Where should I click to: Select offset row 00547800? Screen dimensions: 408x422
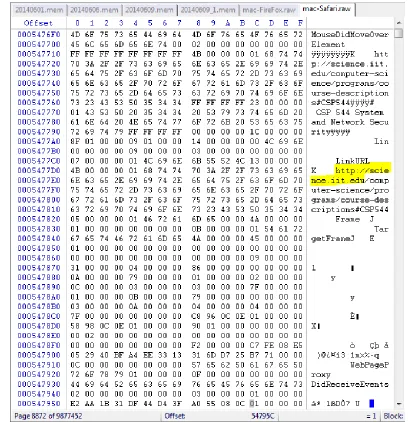[39, 200]
